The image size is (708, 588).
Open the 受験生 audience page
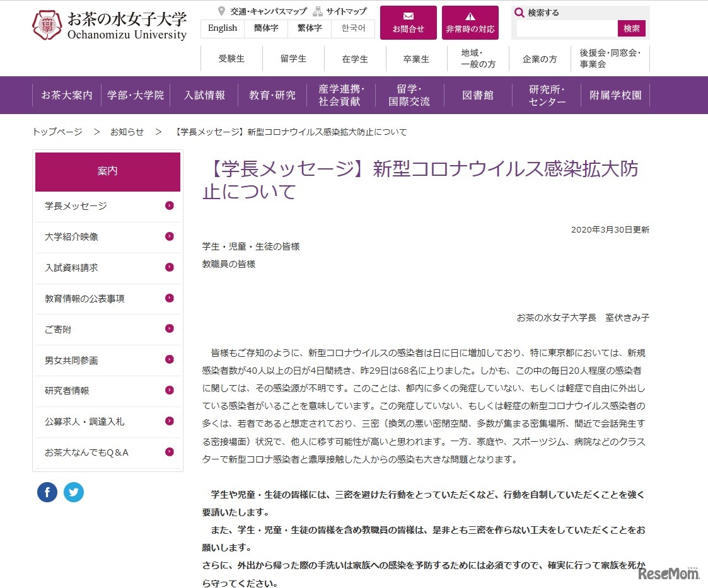tap(231, 58)
